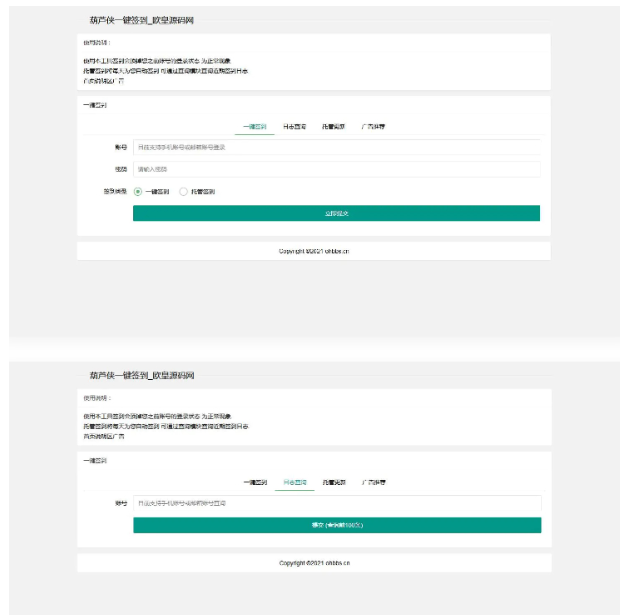Select the active 日志查询 tab in the lower form
The height and width of the screenshot is (615, 632).
coord(294,483)
